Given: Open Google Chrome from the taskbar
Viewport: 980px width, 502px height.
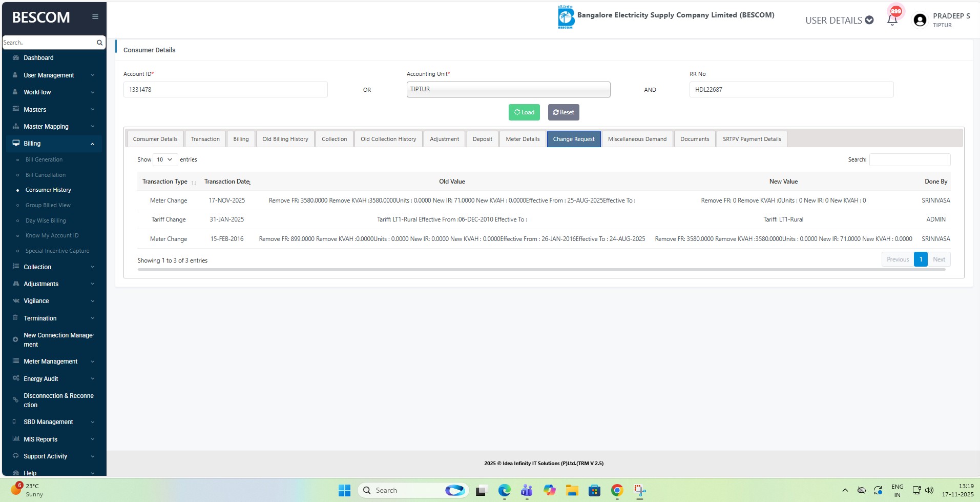Looking at the screenshot, I should pyautogui.click(x=617, y=491).
